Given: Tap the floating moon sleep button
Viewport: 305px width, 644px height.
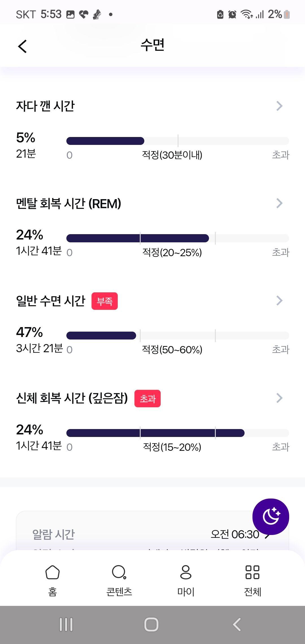Looking at the screenshot, I should coord(271,517).
